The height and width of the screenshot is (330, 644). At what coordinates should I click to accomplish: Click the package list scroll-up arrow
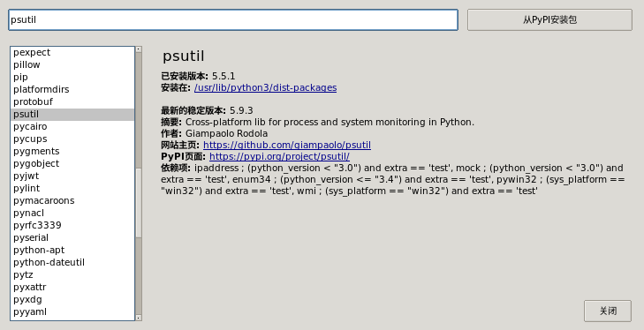pyautogui.click(x=139, y=49)
